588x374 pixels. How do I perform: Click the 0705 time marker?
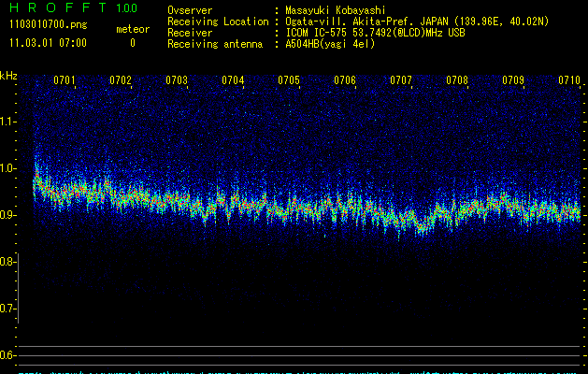tap(289, 81)
